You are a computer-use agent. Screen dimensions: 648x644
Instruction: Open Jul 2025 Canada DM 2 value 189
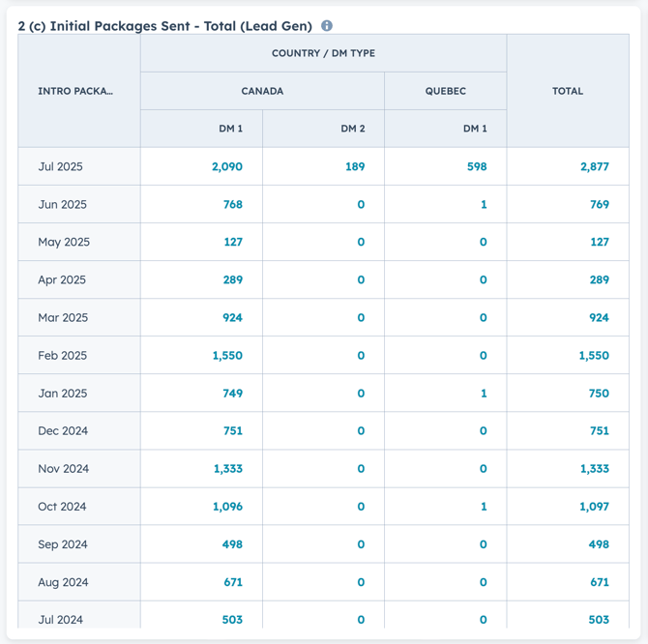355,166
